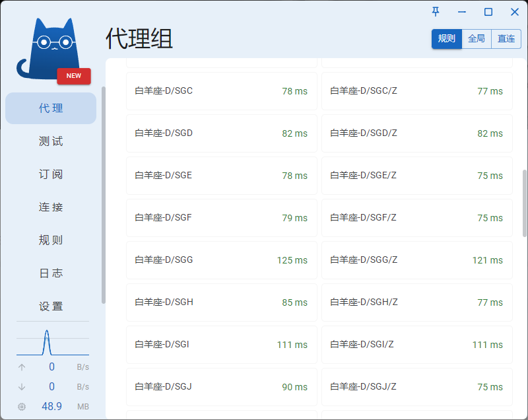Screen dimensions: 528x420
Task: Go to the 连接 connections page
Action: (x=51, y=207)
